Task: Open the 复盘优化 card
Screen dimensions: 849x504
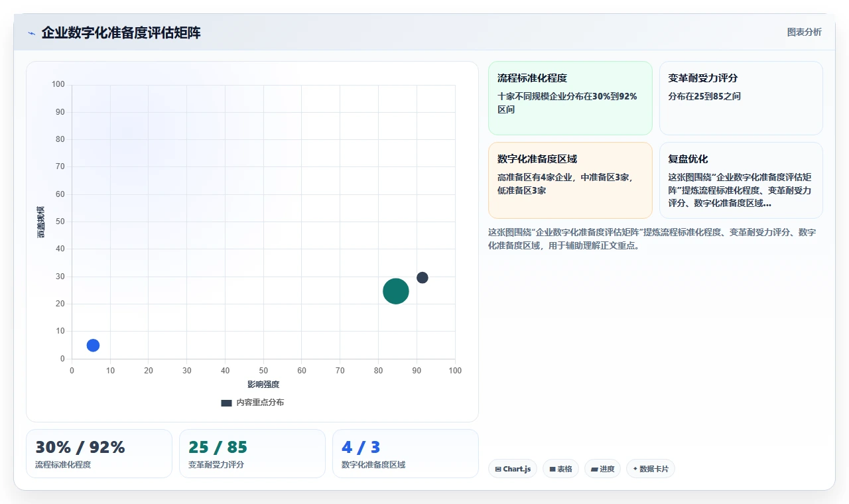Action: pyautogui.click(x=741, y=180)
